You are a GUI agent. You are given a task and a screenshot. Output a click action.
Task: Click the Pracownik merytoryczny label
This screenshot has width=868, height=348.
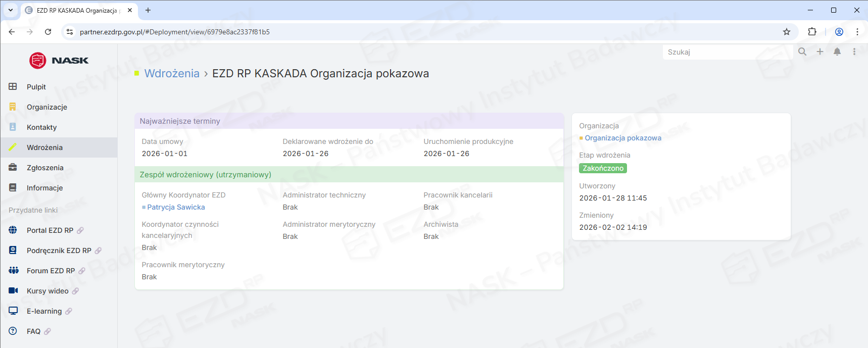click(183, 265)
